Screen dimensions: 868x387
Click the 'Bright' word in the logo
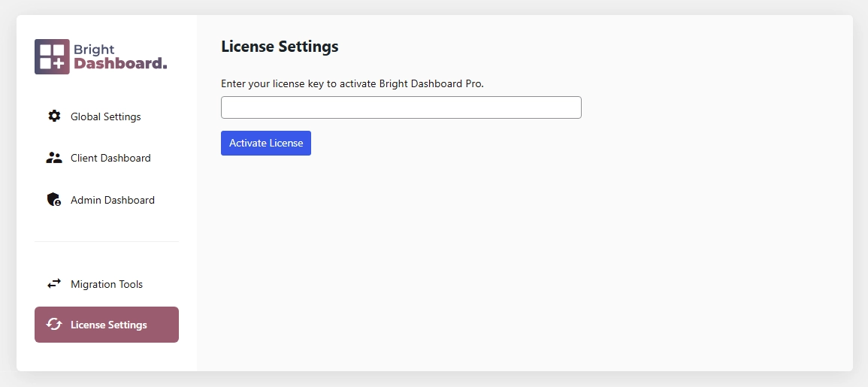click(94, 50)
